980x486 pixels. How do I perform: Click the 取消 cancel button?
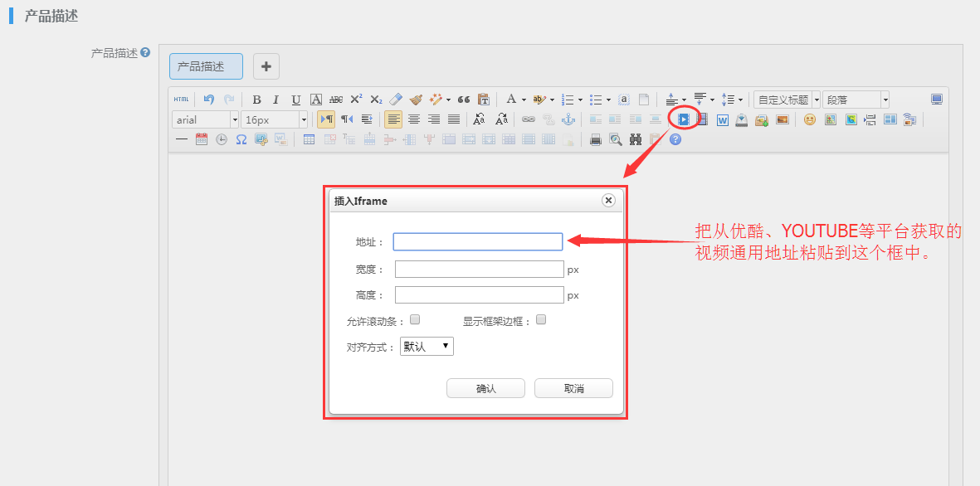(573, 387)
